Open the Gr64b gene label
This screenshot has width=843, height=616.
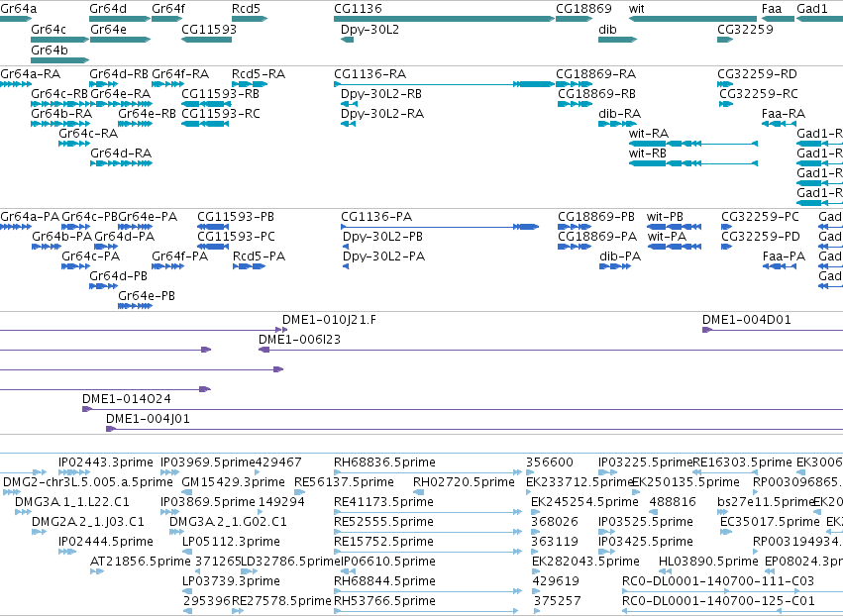pos(50,50)
